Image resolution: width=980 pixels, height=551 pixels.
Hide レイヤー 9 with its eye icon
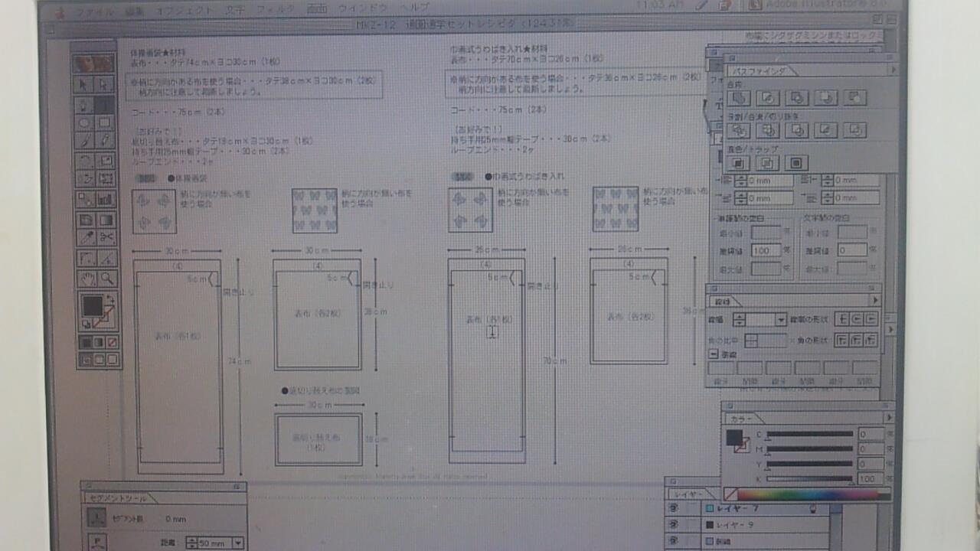coord(675,525)
